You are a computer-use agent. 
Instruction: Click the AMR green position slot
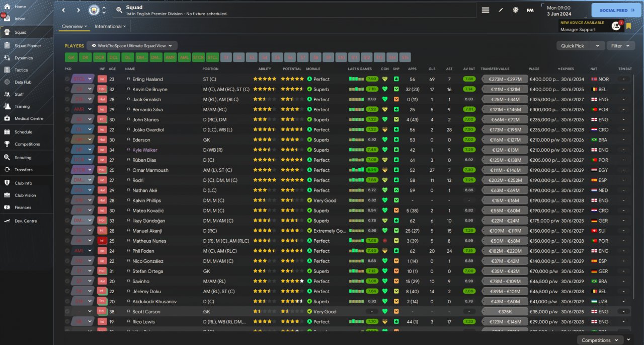click(170, 57)
